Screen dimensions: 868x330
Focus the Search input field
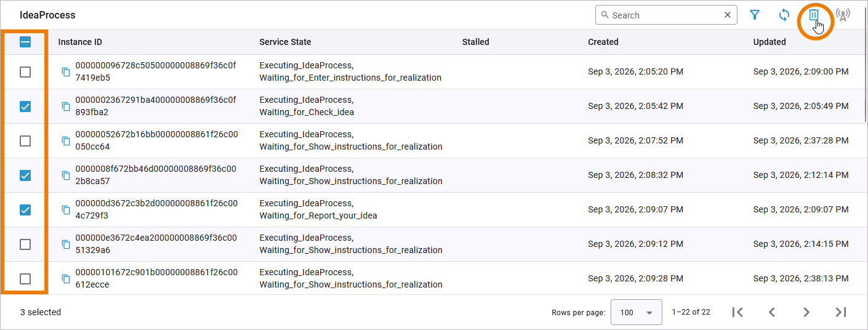tap(665, 15)
